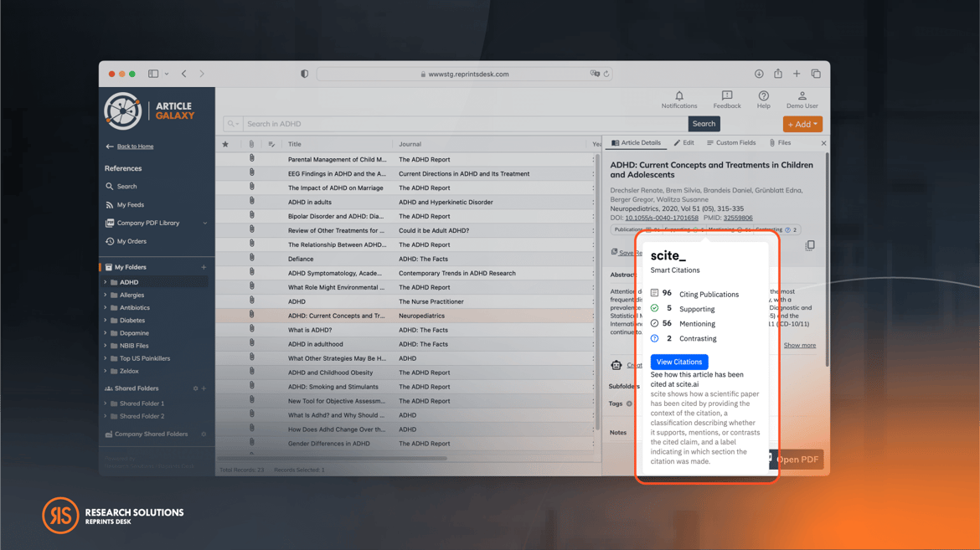The image size is (980, 550).
Task: Click the Search in ADHD input field
Action: [465, 124]
